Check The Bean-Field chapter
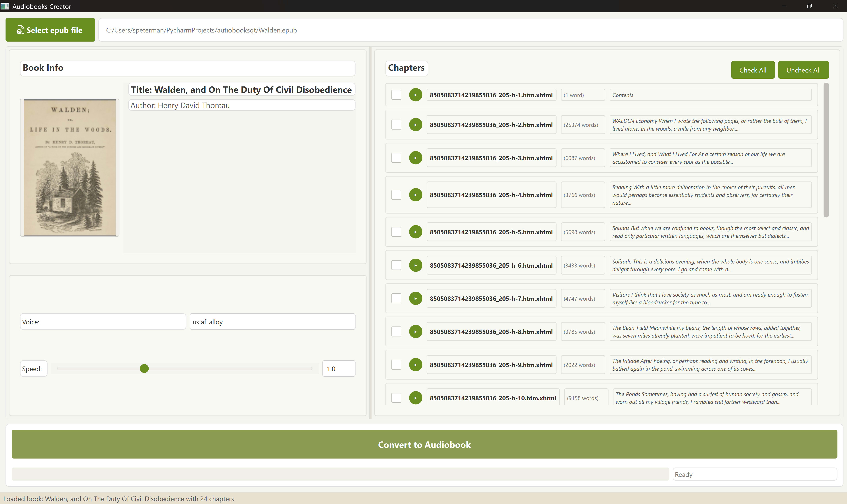 pyautogui.click(x=396, y=332)
